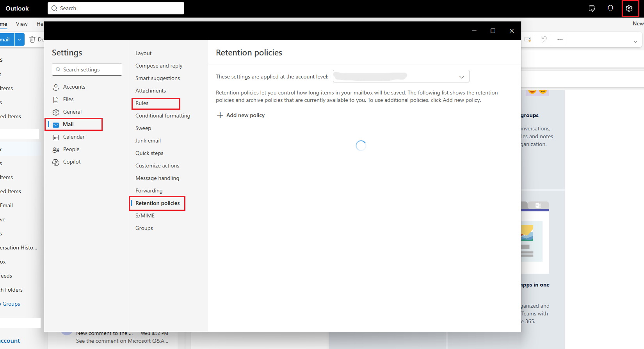Open Message handling settings
The height and width of the screenshot is (349, 644).
[157, 178]
